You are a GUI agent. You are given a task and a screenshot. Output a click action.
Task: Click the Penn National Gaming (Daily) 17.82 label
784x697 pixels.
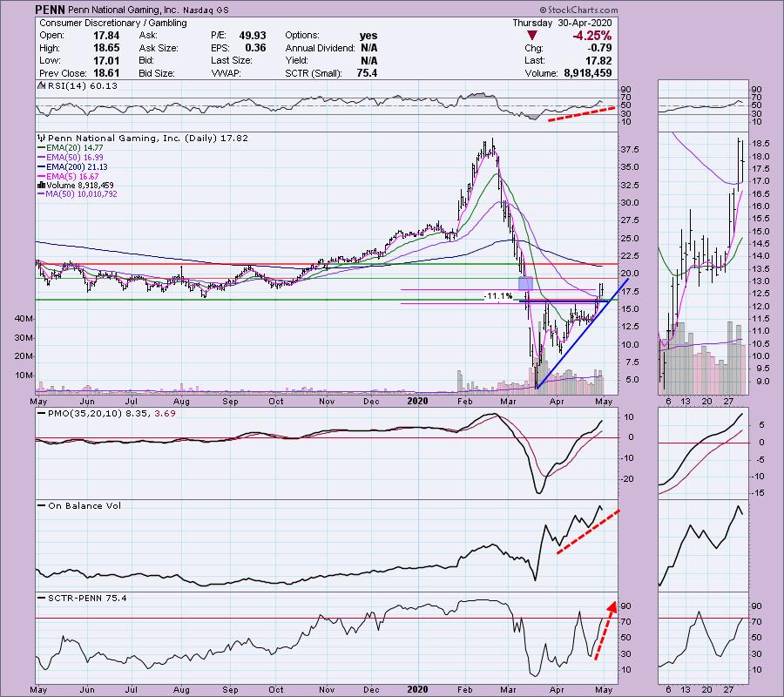148,139
